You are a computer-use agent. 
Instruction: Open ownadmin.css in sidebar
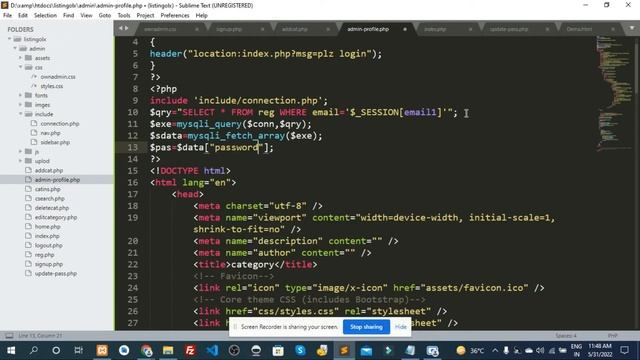coord(58,77)
